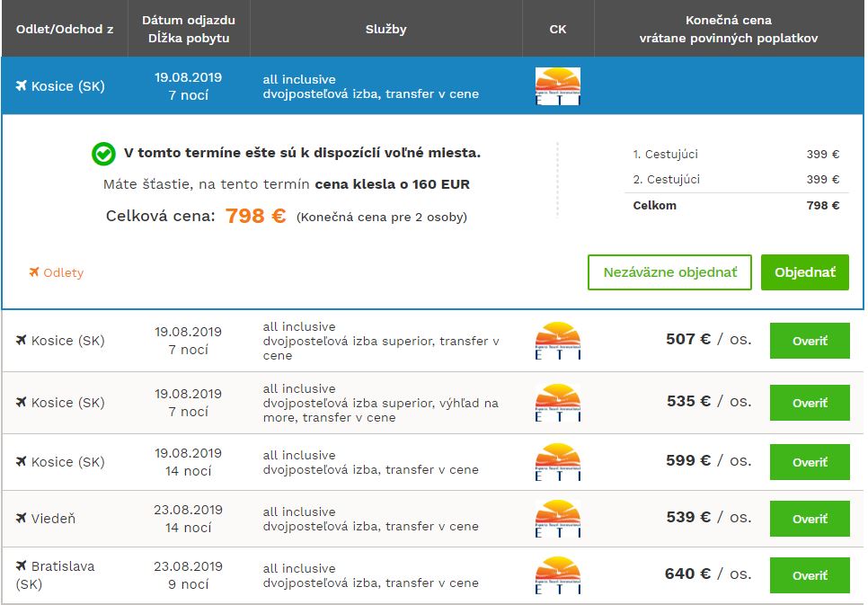Click the ETI logo in the blue selected row
Image resolution: width=868 pixels, height=605 pixels.
coord(557,86)
